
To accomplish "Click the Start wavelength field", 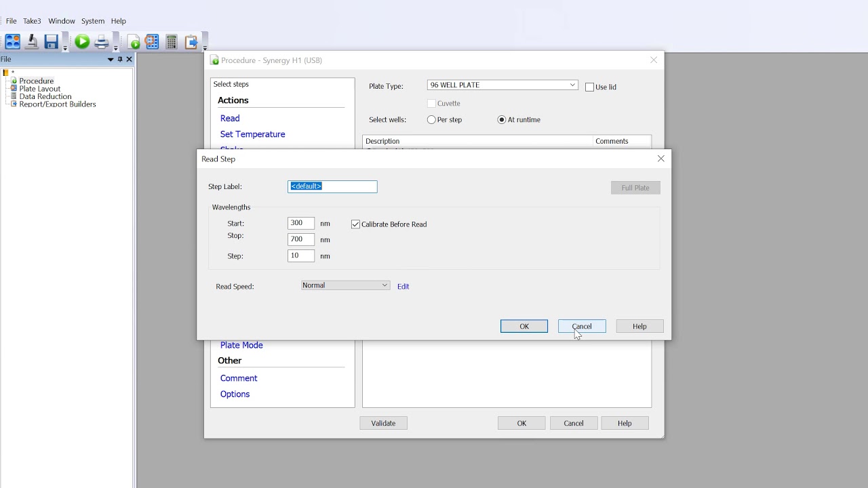I will tap(301, 223).
